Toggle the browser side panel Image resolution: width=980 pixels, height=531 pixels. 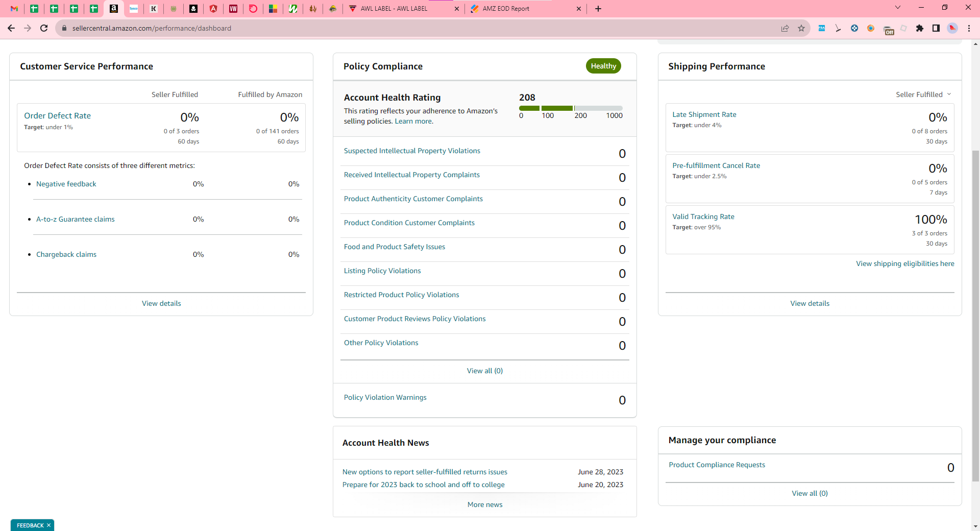point(936,28)
